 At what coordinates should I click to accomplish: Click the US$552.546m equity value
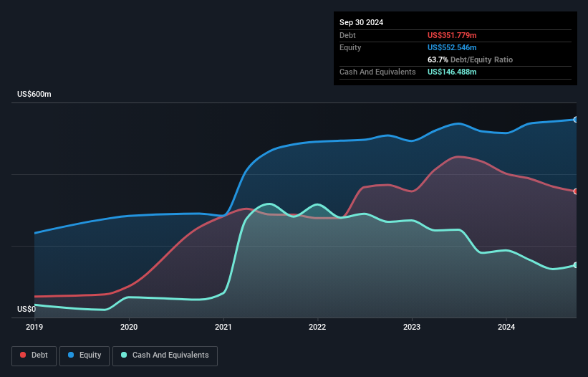(x=452, y=47)
